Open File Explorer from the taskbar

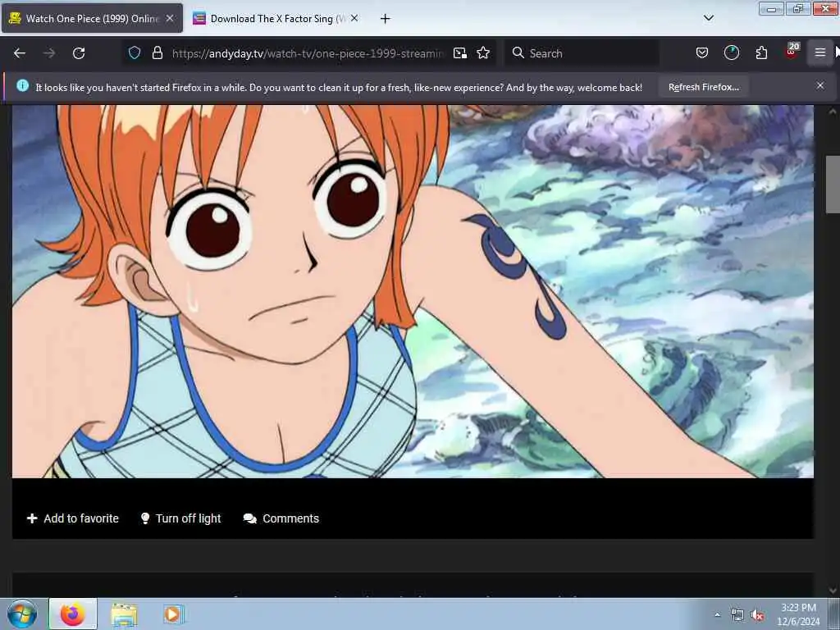125,614
